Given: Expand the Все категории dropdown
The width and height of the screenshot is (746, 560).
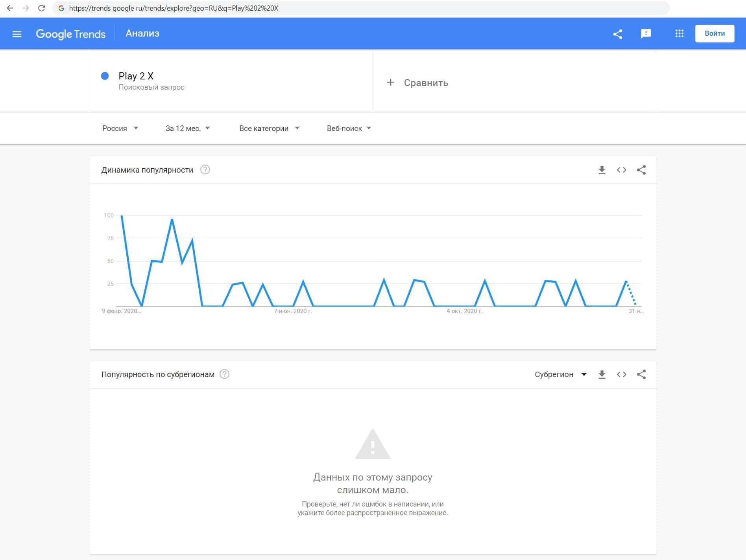Looking at the screenshot, I should (x=270, y=128).
